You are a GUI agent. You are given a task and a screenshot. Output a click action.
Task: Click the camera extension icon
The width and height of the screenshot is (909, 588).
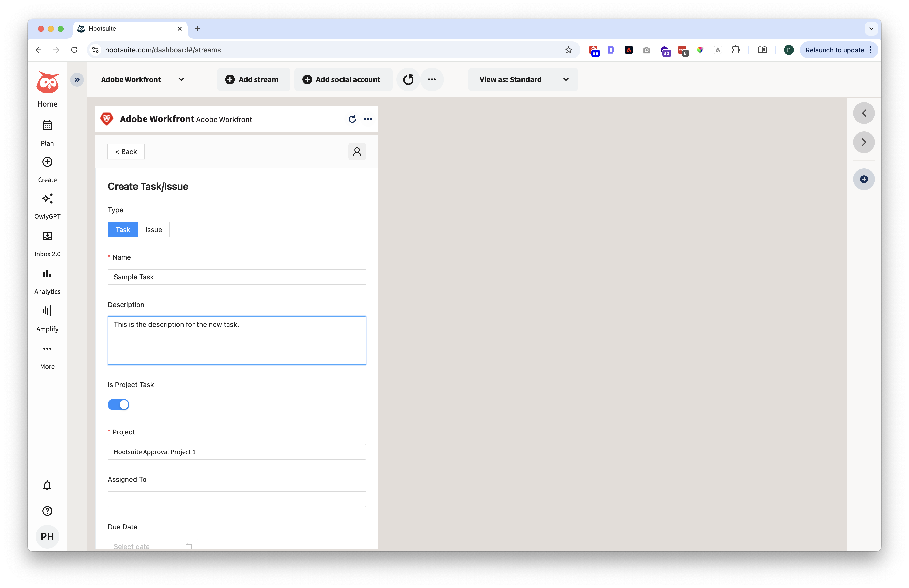[x=646, y=50]
